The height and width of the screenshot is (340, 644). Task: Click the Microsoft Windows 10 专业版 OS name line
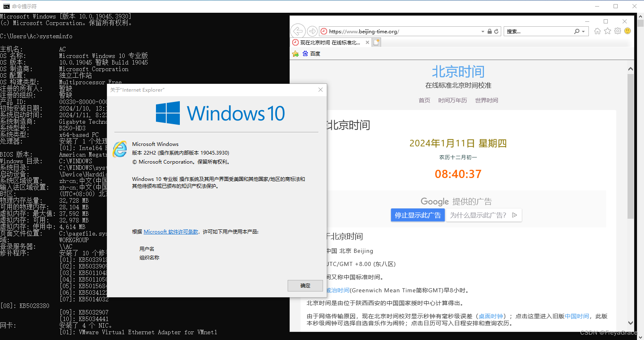pyautogui.click(x=104, y=56)
